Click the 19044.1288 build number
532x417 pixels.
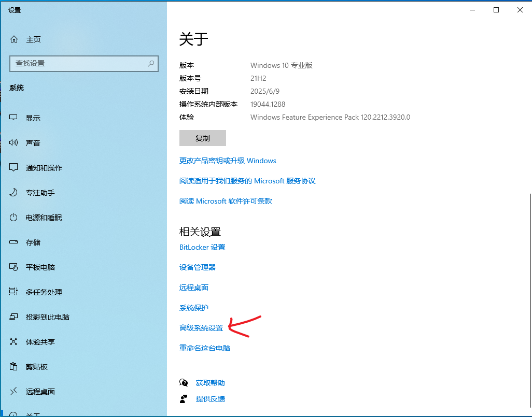click(268, 104)
